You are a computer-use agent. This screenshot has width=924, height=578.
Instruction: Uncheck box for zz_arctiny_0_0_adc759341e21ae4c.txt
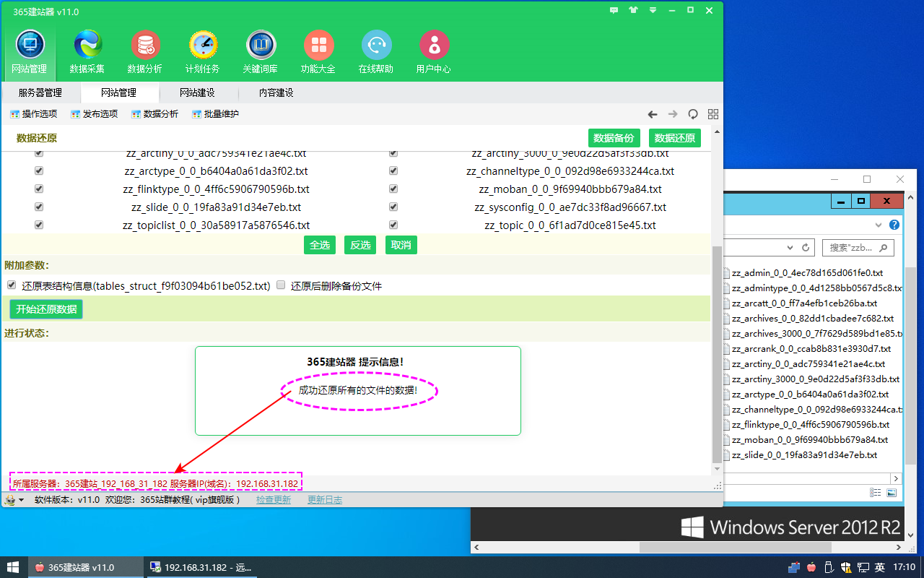(x=39, y=153)
